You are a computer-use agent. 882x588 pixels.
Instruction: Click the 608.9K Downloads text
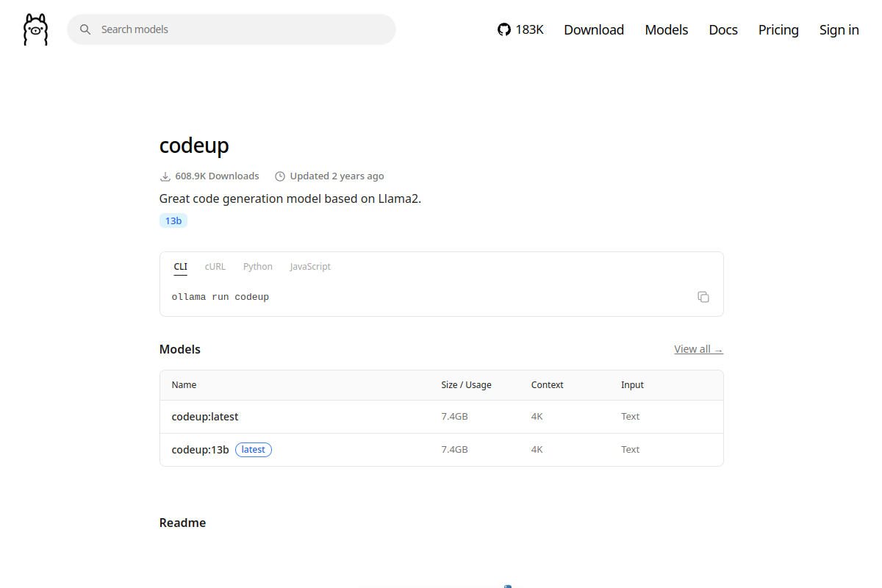217,176
